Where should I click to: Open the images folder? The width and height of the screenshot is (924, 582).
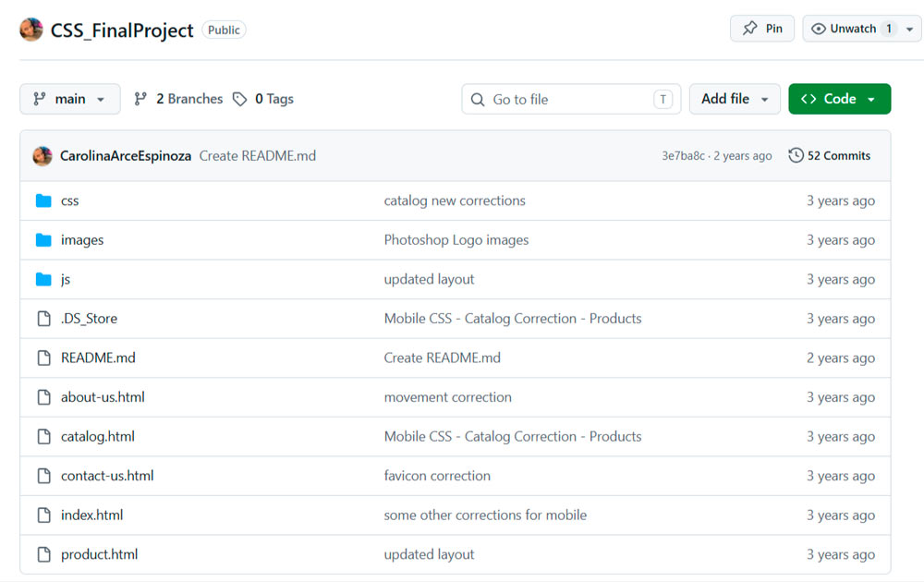point(82,240)
